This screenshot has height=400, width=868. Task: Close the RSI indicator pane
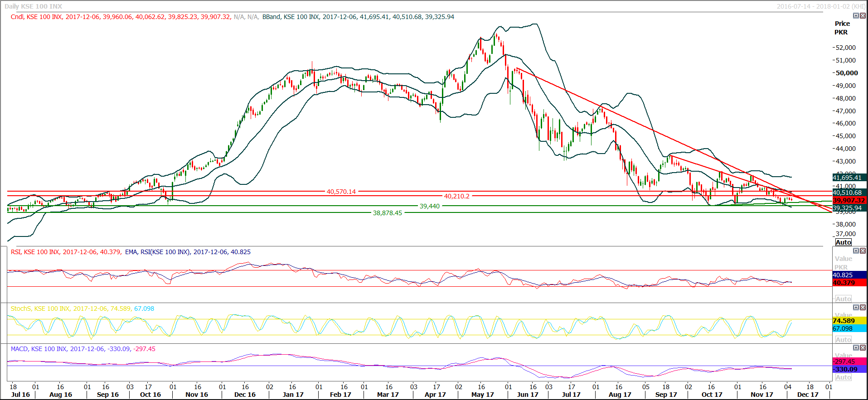[x=863, y=251]
